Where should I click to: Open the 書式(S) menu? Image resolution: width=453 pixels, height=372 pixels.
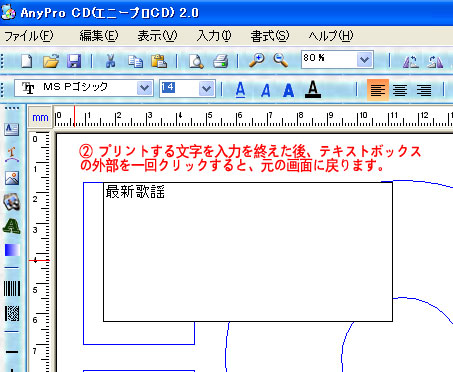[270, 36]
